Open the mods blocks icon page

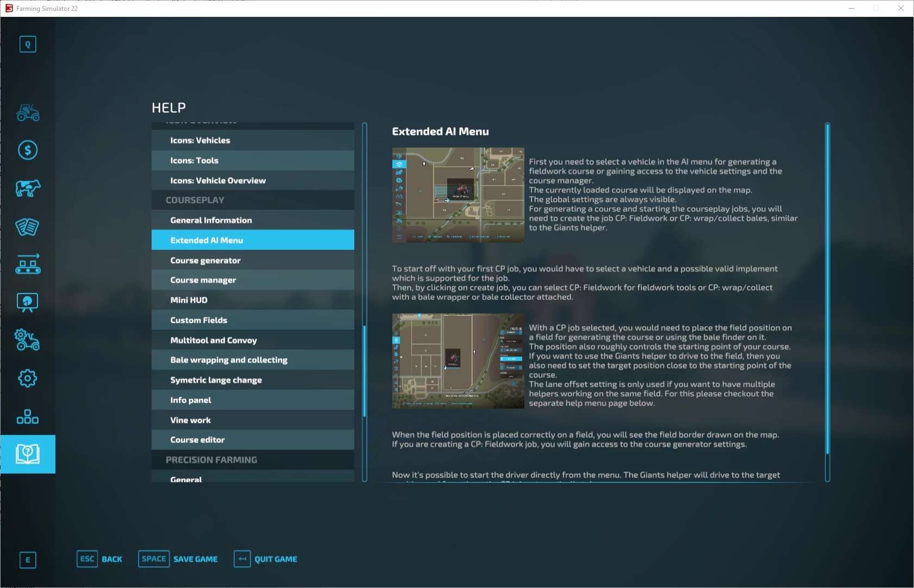pos(28,417)
